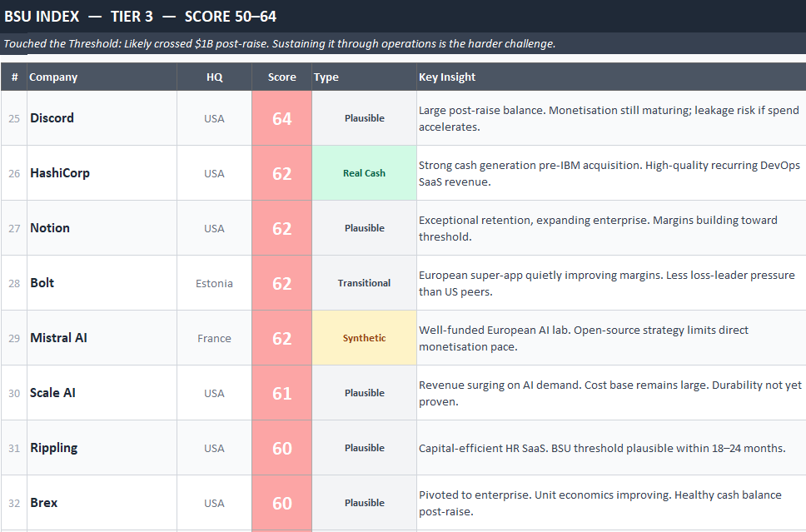The image size is (806, 532).
Task: Click Discord's score of 64
Action: (281, 118)
